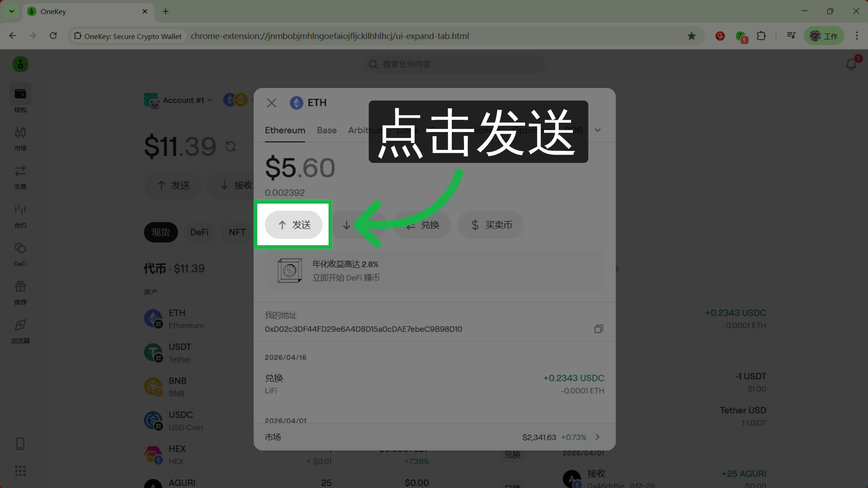Click the main wallet 发送 button

[x=173, y=185]
